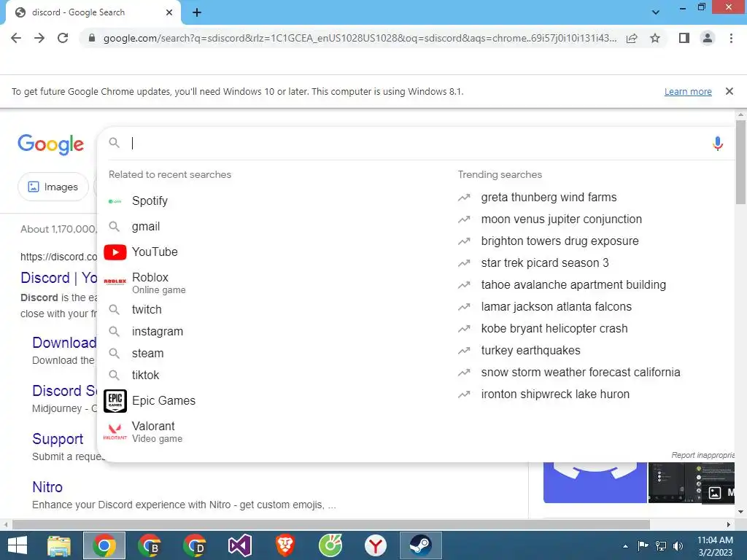
Task: Open the Nitro sitelink
Action: coord(47,487)
